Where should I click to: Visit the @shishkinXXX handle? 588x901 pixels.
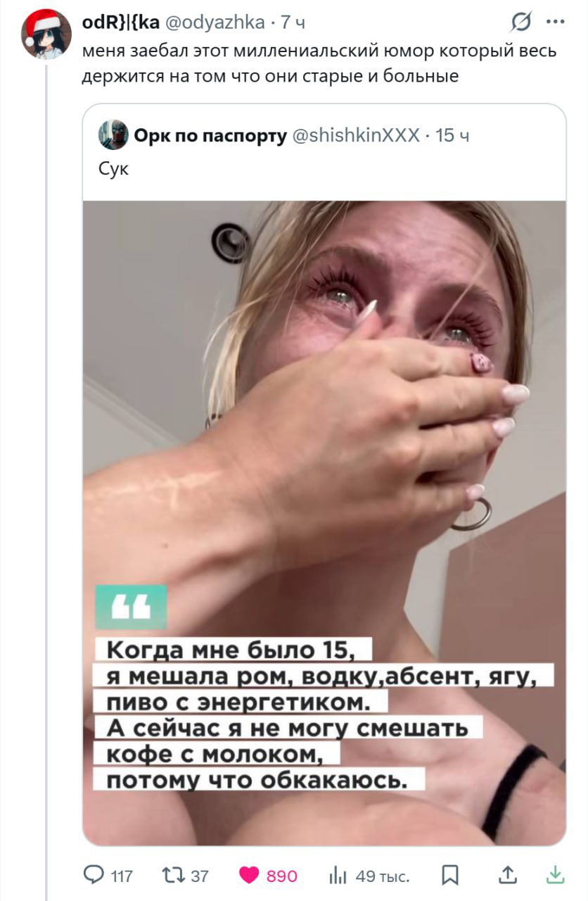[x=355, y=135]
